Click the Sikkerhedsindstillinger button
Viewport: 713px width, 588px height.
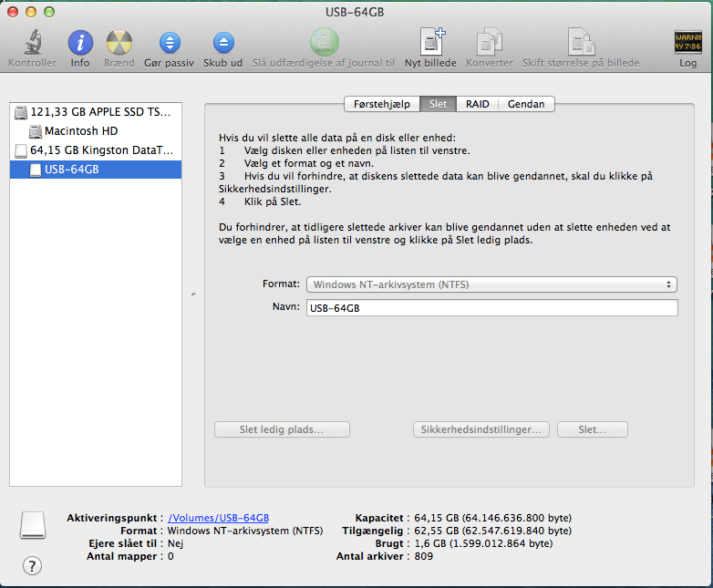click(481, 429)
